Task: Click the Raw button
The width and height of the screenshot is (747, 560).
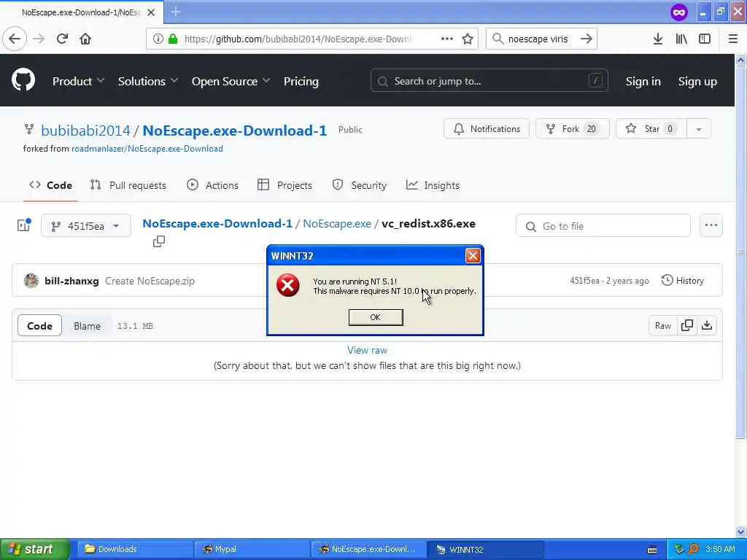Action: point(662,325)
